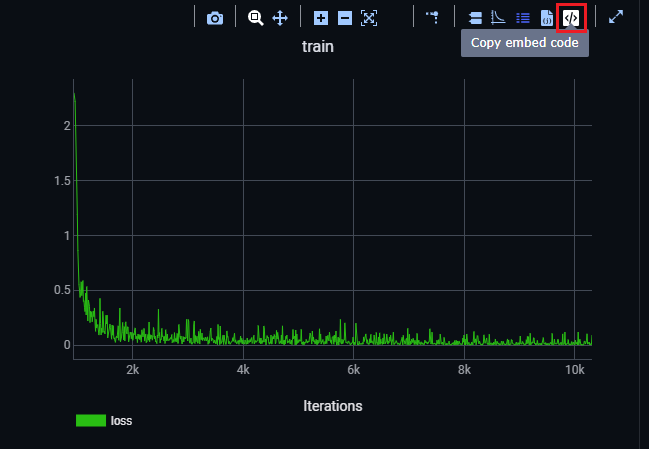The image size is (649, 449).
Task: Zoom in using the plus icon
Action: click(321, 18)
